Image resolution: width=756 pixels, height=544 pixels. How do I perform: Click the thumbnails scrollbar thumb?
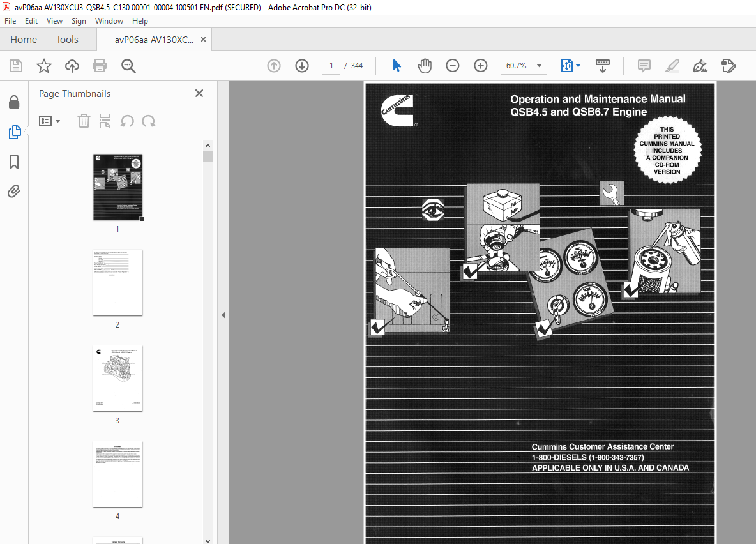208,156
